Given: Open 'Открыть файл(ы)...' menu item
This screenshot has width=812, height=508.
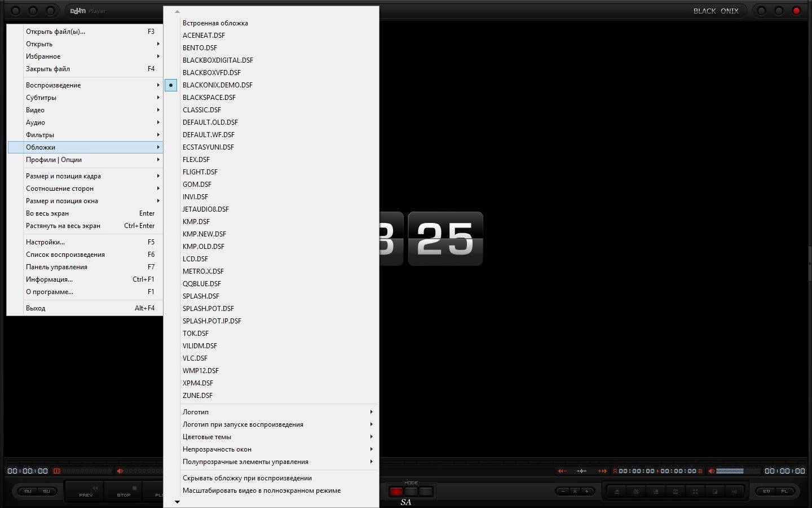Looking at the screenshot, I should click(x=85, y=32).
